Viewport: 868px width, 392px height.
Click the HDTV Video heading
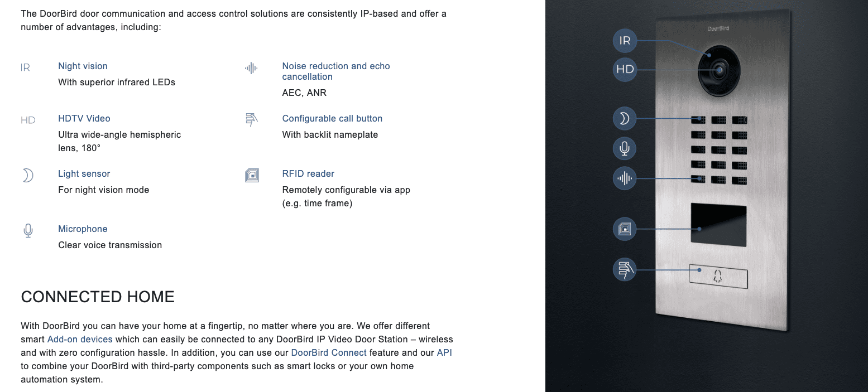pos(84,118)
